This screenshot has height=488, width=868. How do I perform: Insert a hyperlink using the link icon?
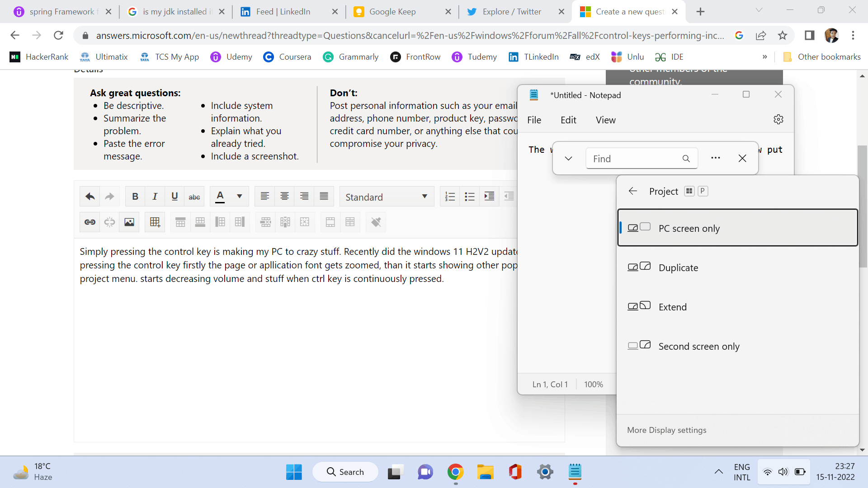(90, 222)
